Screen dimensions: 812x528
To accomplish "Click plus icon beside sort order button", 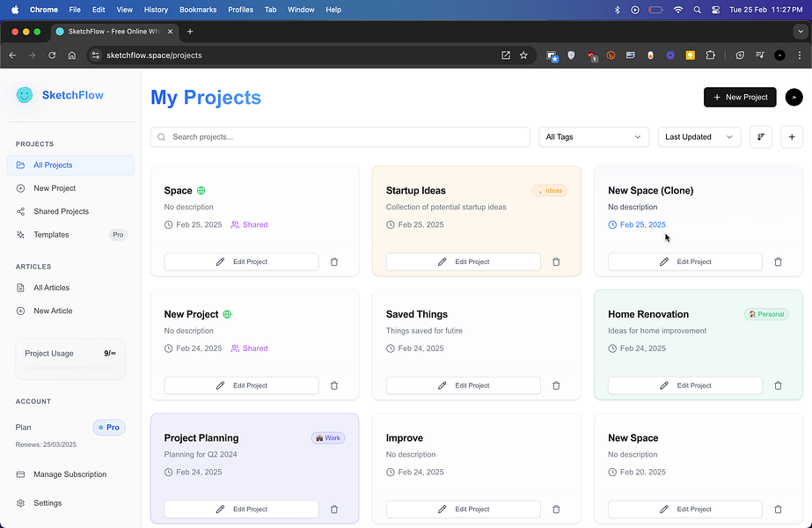I will 791,136.
